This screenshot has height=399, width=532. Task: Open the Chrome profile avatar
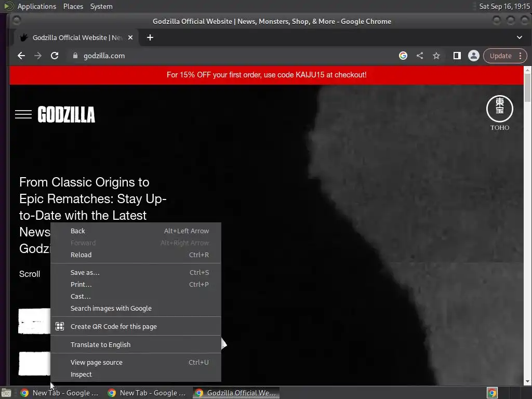pos(474,56)
